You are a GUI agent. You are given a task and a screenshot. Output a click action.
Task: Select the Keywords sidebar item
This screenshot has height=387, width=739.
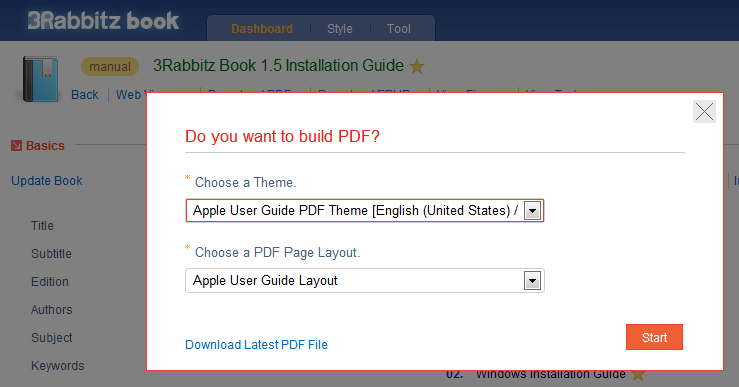pyautogui.click(x=57, y=366)
